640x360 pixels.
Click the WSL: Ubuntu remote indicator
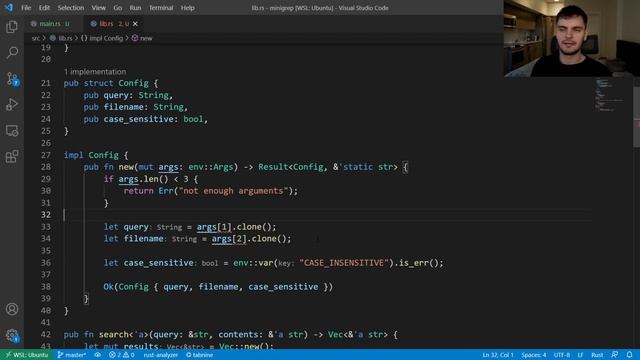click(x=27, y=355)
